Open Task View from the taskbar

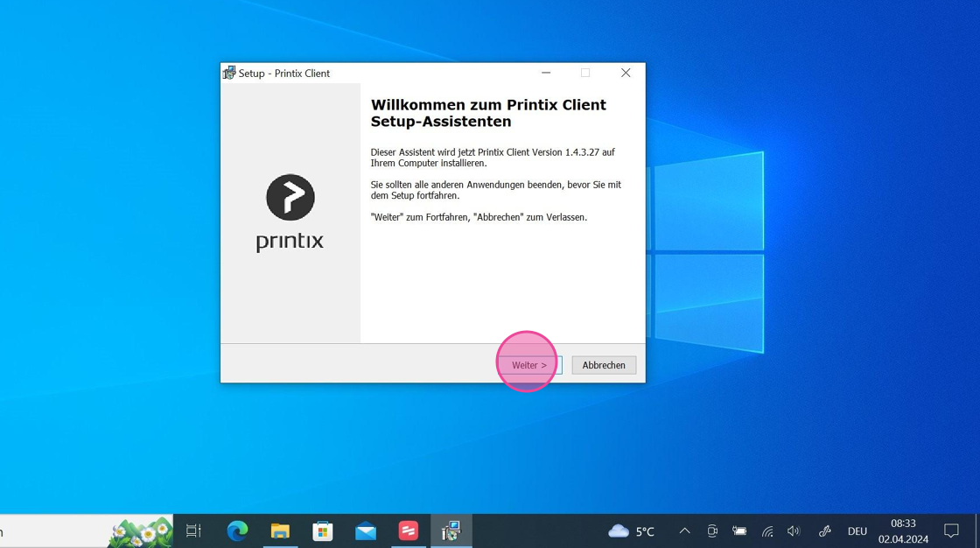click(194, 530)
